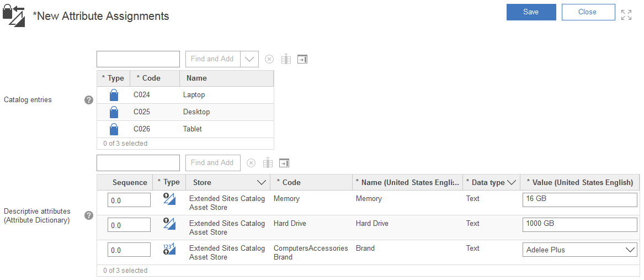Click the Brand attribute type icon
Viewport: 644px width, 280px height.
pyautogui.click(x=169, y=249)
